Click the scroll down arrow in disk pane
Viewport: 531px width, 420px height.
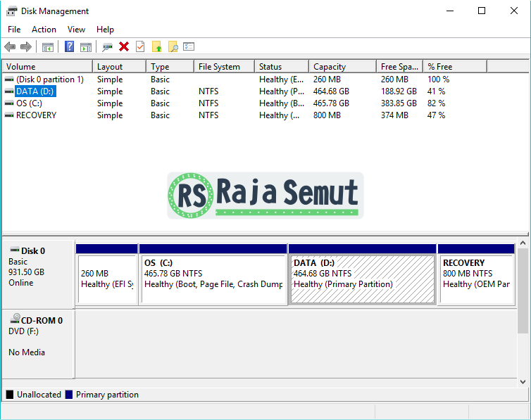(x=523, y=381)
